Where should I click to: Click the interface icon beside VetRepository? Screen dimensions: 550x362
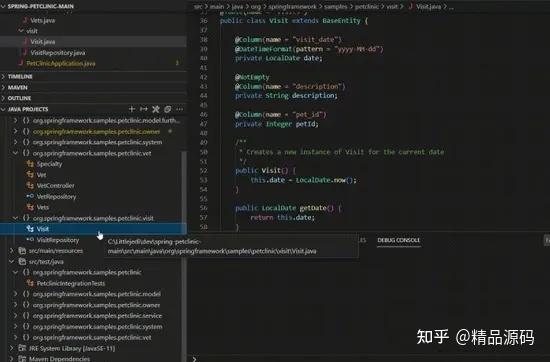pyautogui.click(x=31, y=196)
